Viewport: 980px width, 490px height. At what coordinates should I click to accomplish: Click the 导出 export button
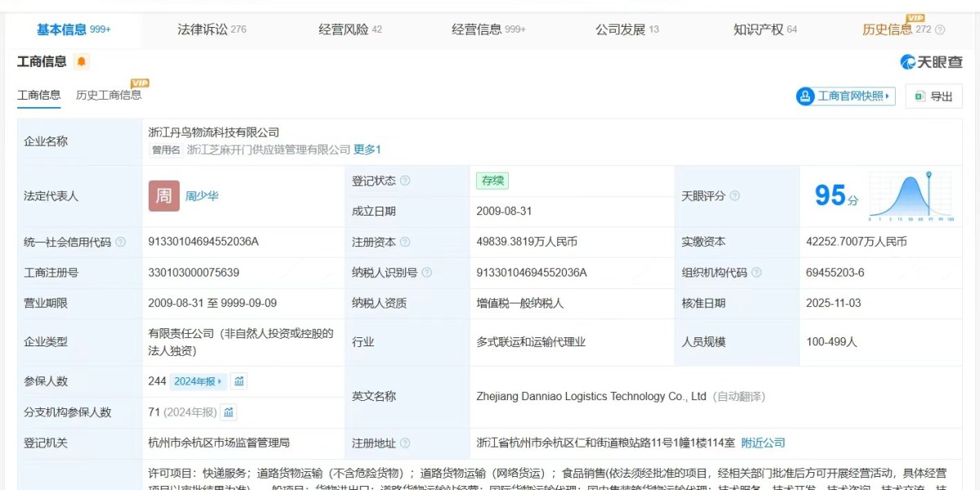933,96
